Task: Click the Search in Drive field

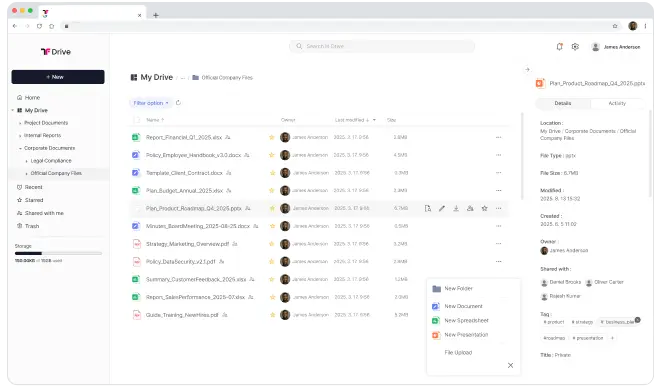Action: point(382,46)
